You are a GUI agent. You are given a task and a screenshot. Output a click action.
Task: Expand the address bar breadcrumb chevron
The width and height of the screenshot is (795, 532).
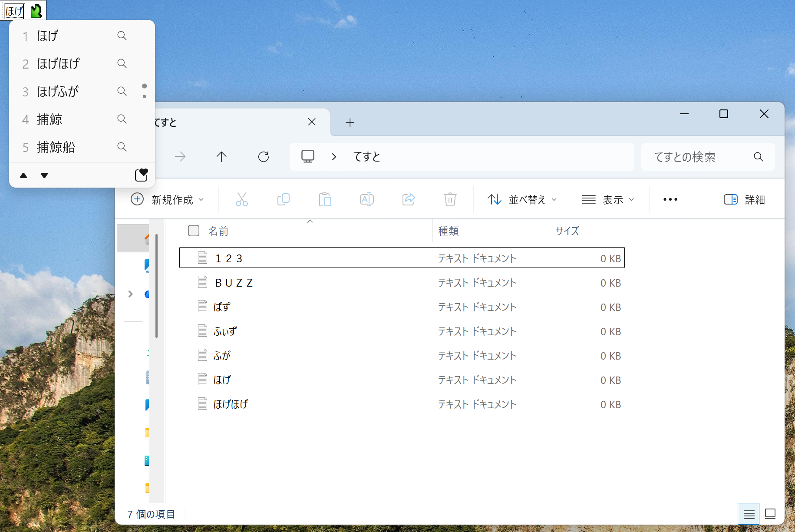pyautogui.click(x=334, y=157)
